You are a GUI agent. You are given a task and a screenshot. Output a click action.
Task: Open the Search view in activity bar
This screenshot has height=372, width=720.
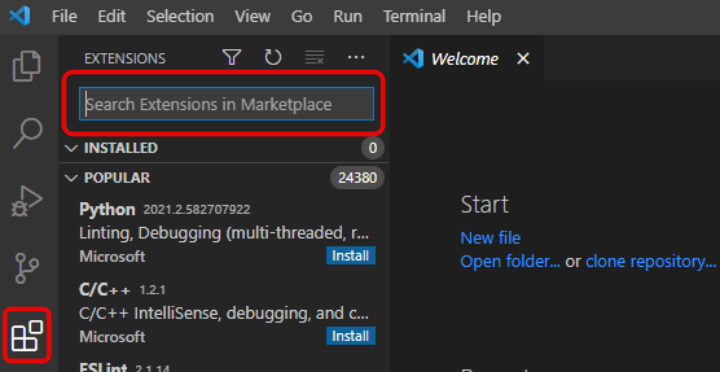pyautogui.click(x=28, y=134)
